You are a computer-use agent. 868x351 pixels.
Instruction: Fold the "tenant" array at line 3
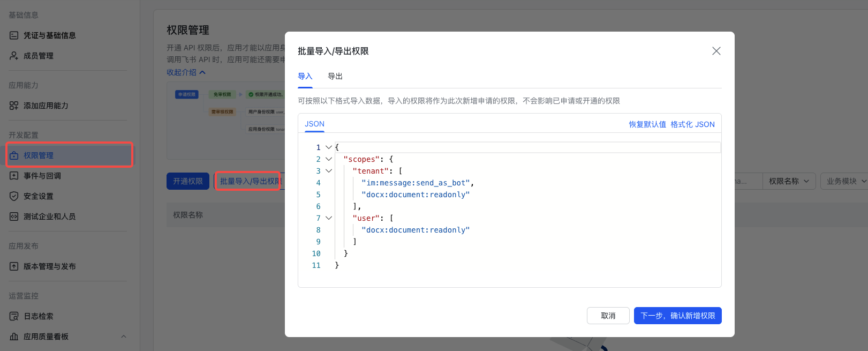329,171
